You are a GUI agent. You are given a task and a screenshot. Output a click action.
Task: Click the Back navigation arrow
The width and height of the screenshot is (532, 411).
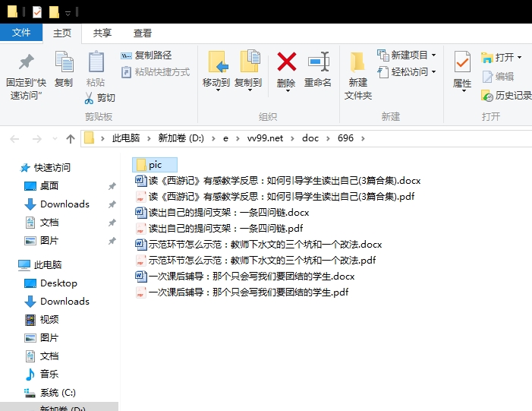(x=14, y=138)
